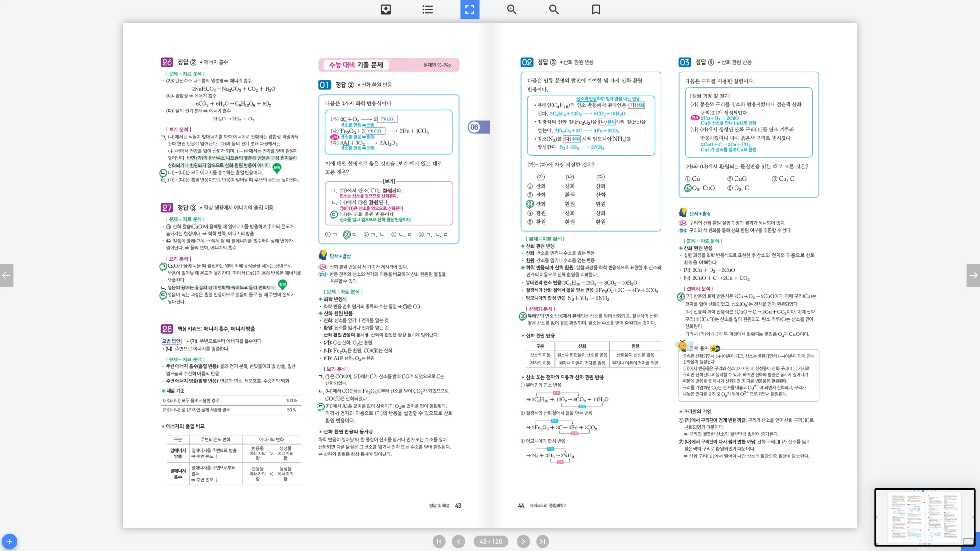This screenshot has width=980, height=551.
Task: Click the '43 / 120' page indicator
Action: click(x=490, y=541)
